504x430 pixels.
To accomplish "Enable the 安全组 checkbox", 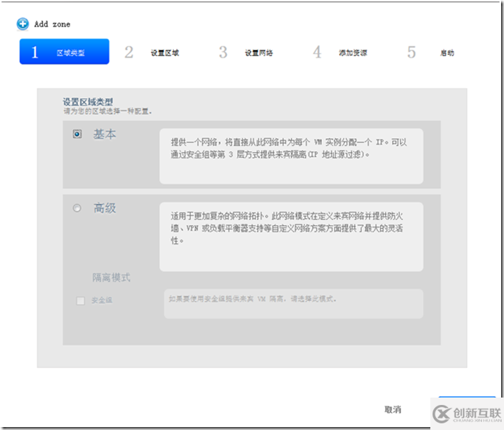I will point(80,300).
